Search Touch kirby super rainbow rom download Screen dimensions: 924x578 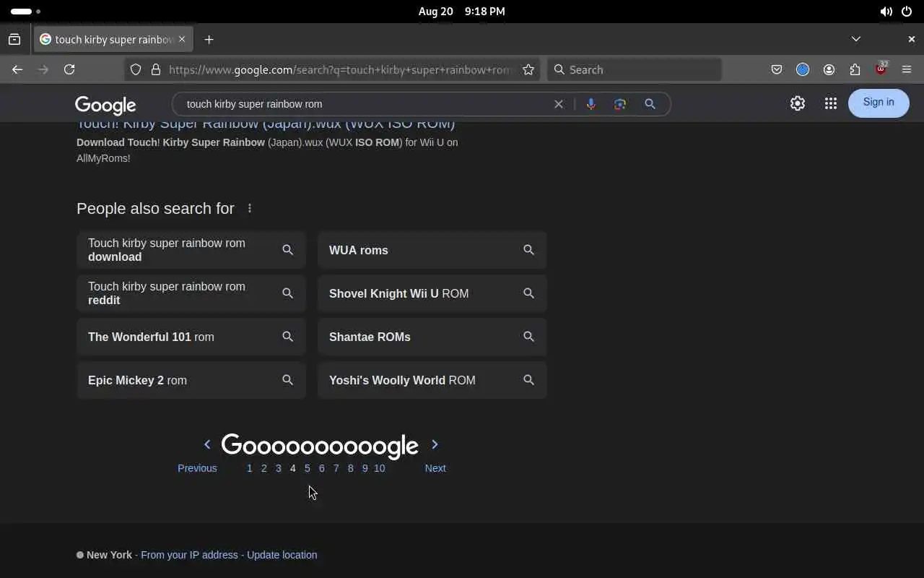click(191, 250)
